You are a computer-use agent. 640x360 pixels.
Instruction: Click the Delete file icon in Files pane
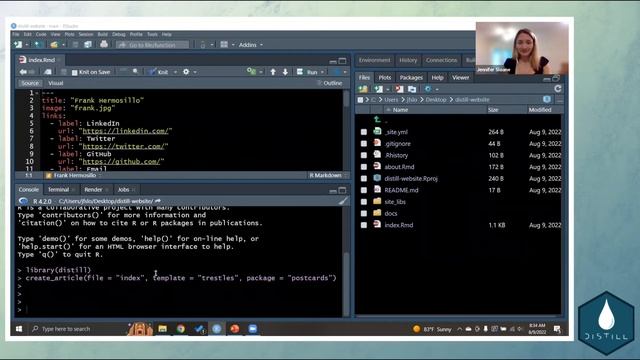399,89
